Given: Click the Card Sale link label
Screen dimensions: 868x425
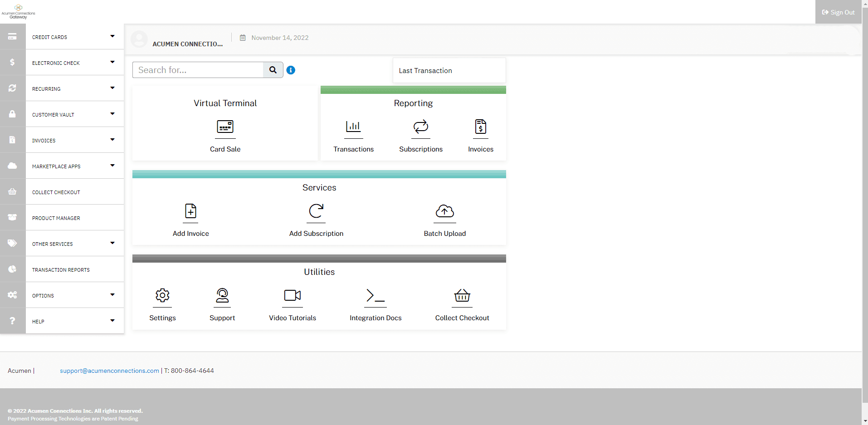Looking at the screenshot, I should tap(225, 149).
